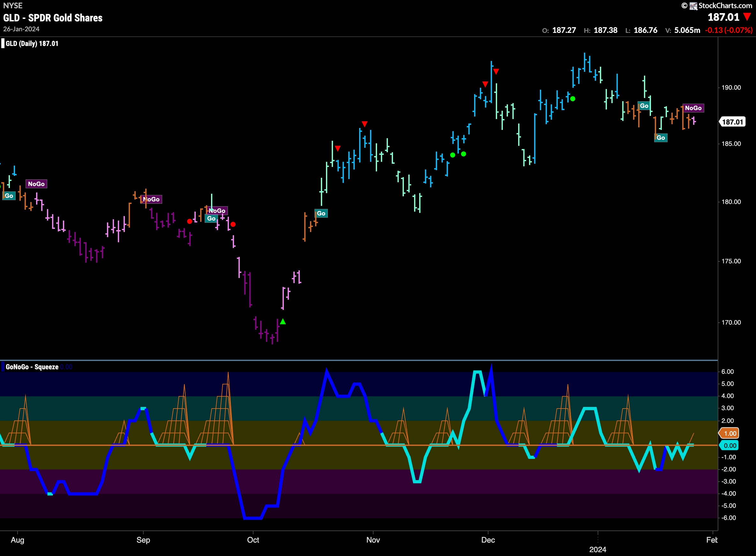The height and width of the screenshot is (556, 756).
Task: Click the Go flag in mid-October
Action: pos(321,214)
